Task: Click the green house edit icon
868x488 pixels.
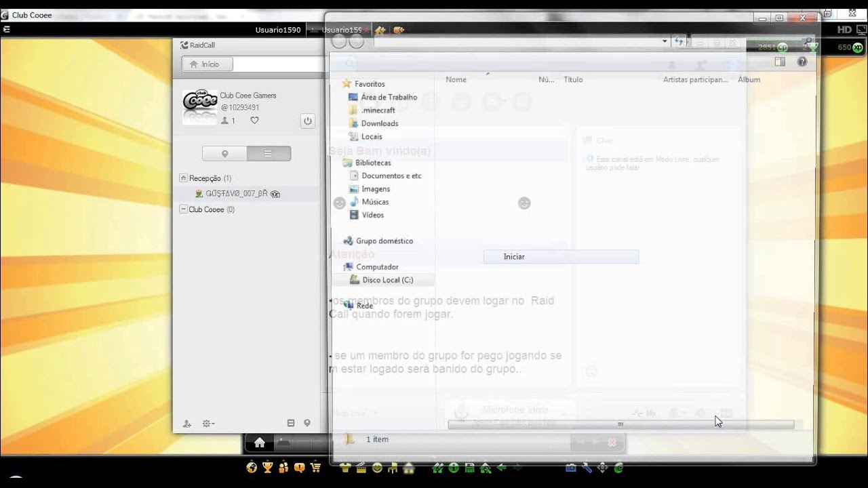Action: click(486, 467)
